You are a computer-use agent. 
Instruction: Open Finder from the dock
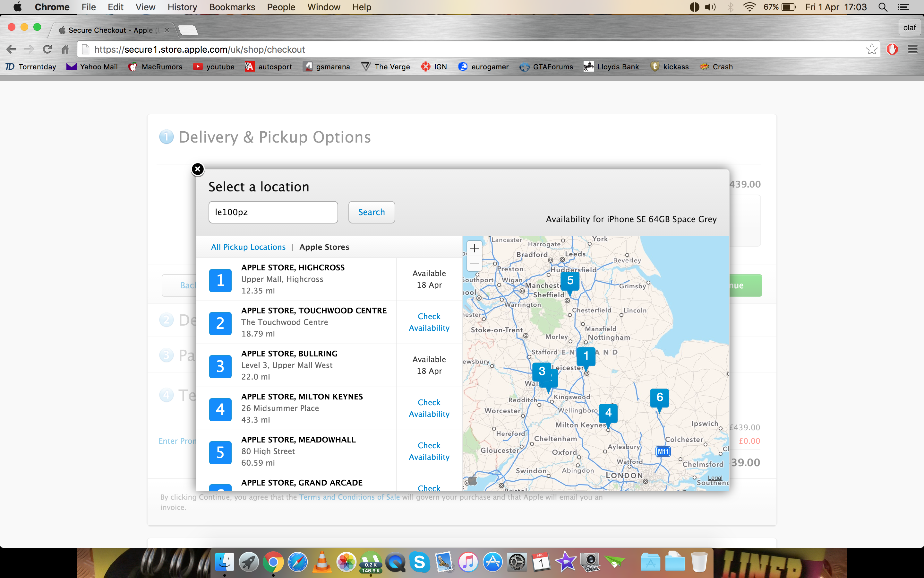225,562
